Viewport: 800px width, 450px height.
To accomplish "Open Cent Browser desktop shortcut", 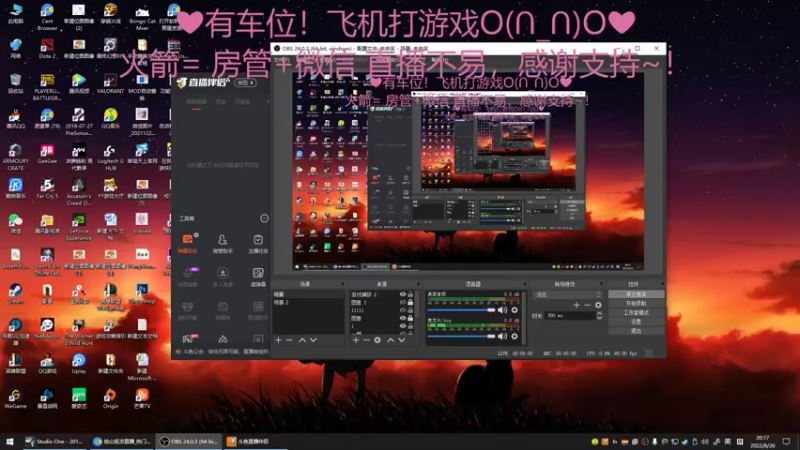I will [x=47, y=17].
